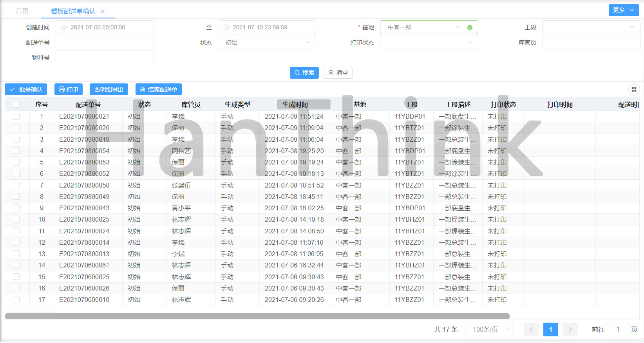Viewport: 644px width, 343px height.
Task: Check the row for E2021070800053
Action: coord(16,162)
